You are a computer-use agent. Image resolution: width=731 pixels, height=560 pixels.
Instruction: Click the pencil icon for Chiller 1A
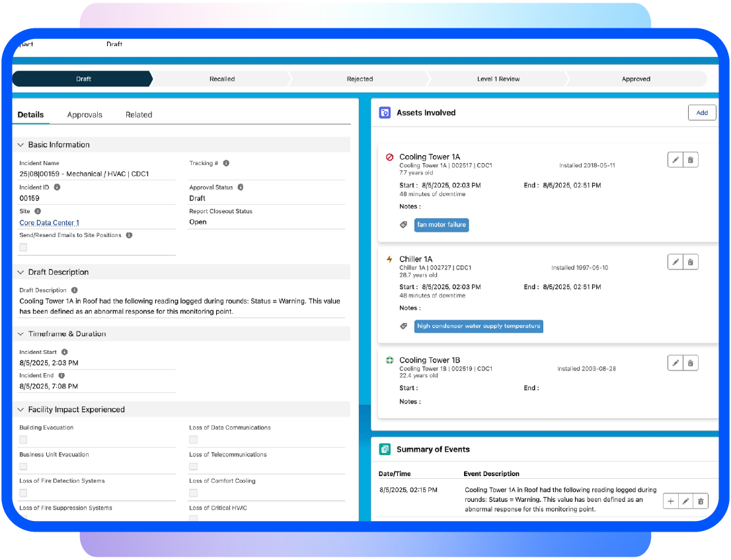tap(675, 262)
